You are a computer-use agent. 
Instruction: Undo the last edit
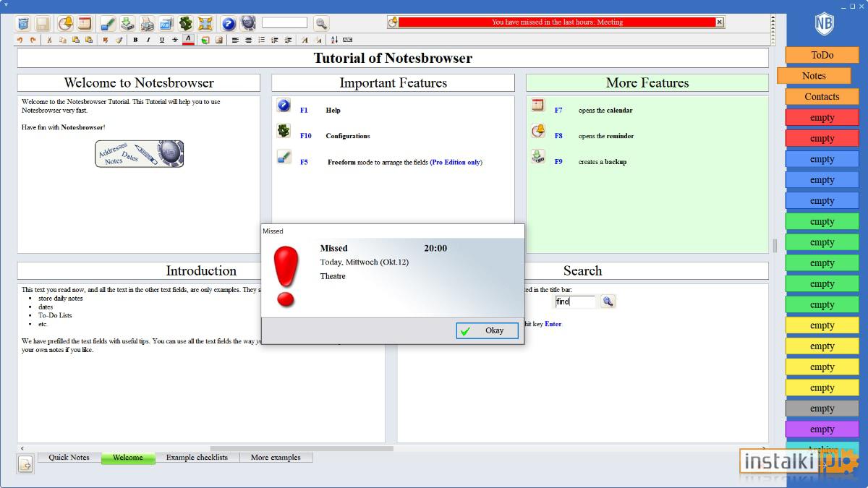[20, 40]
